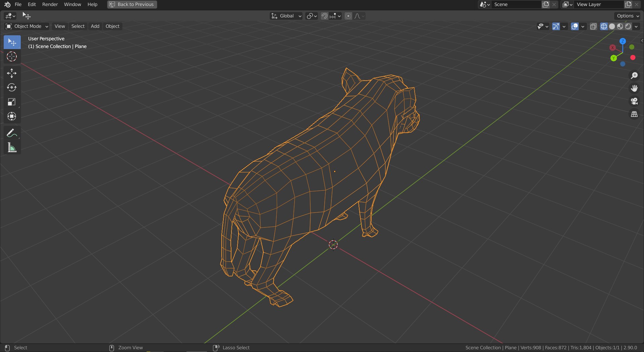Click the zoom magnifier viewport icon

(x=634, y=76)
